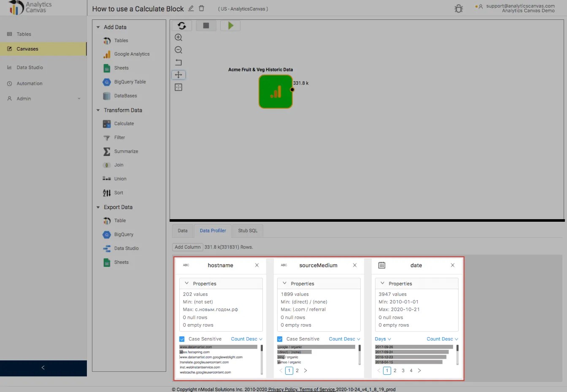
Task: Collapse the Export Data section
Action: pos(98,207)
